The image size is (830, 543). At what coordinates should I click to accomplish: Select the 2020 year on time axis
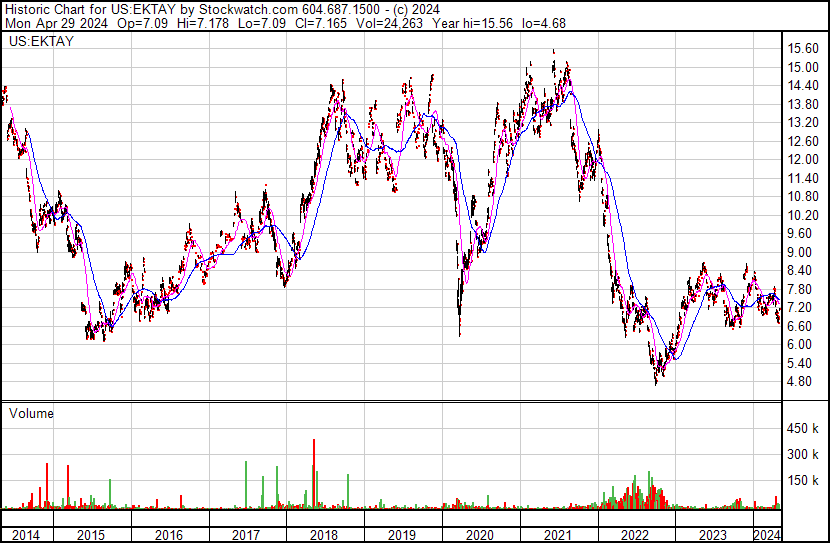point(480,536)
